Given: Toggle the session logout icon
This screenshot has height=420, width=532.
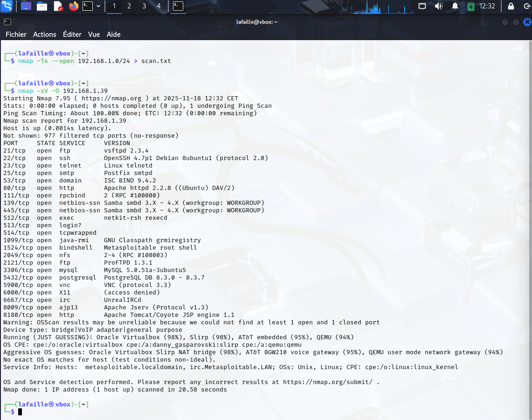Looking at the screenshot, I should click(526, 7).
